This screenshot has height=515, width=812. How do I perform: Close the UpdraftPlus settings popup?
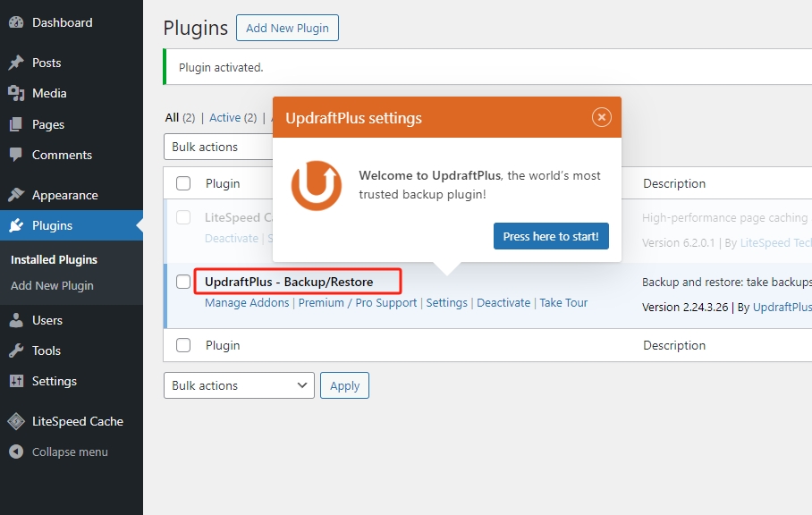(601, 117)
